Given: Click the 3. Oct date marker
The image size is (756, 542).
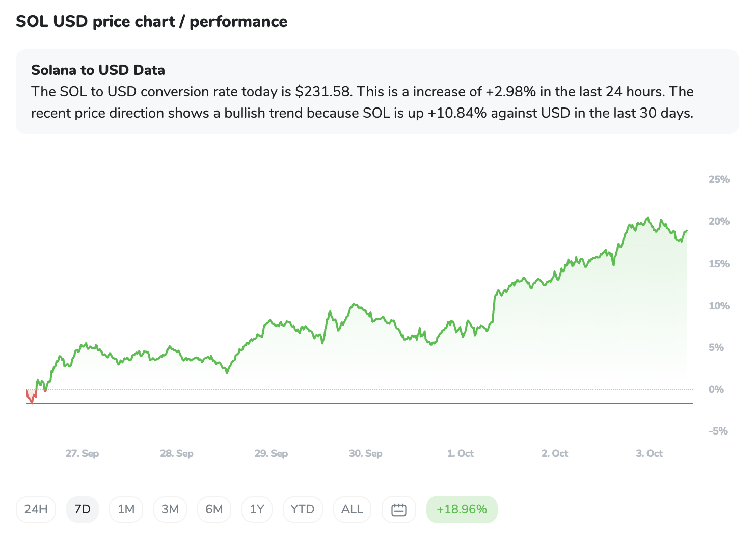Looking at the screenshot, I should tap(649, 453).
